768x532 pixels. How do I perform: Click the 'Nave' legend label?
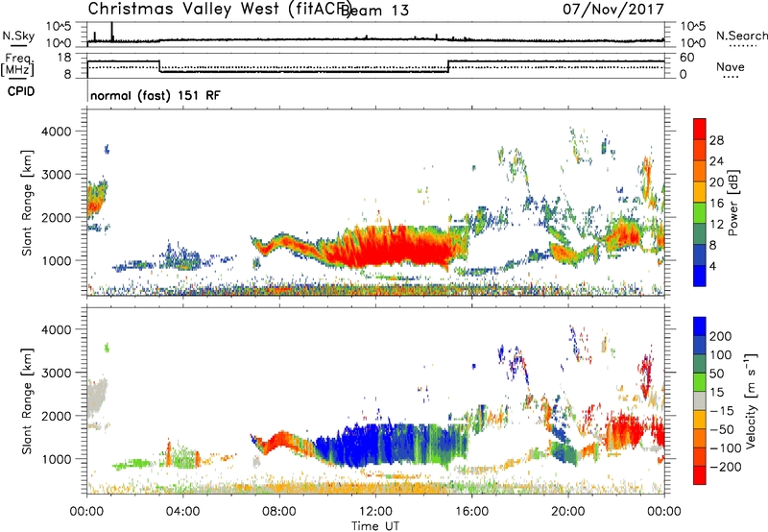731,67
